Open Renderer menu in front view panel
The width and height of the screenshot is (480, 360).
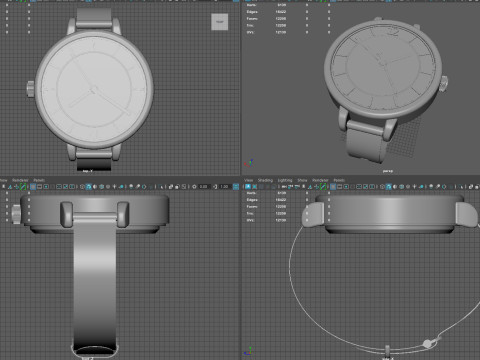tap(20, 180)
